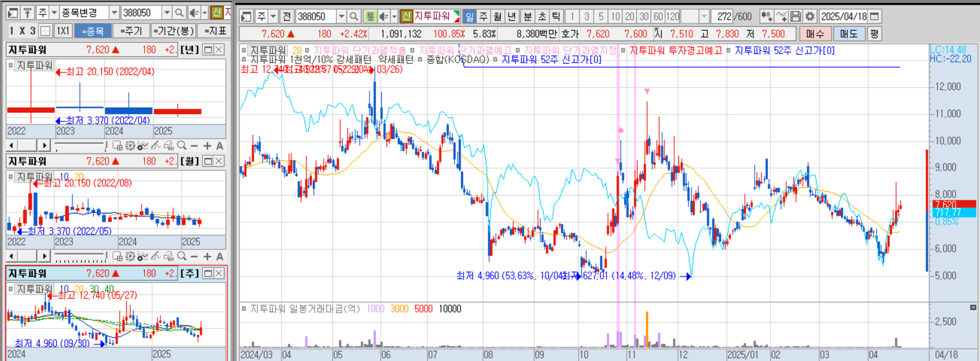Viewport: 980px width, 361px height.
Task: Click the chart settings gear under yearly chart
Action: click(130, 146)
